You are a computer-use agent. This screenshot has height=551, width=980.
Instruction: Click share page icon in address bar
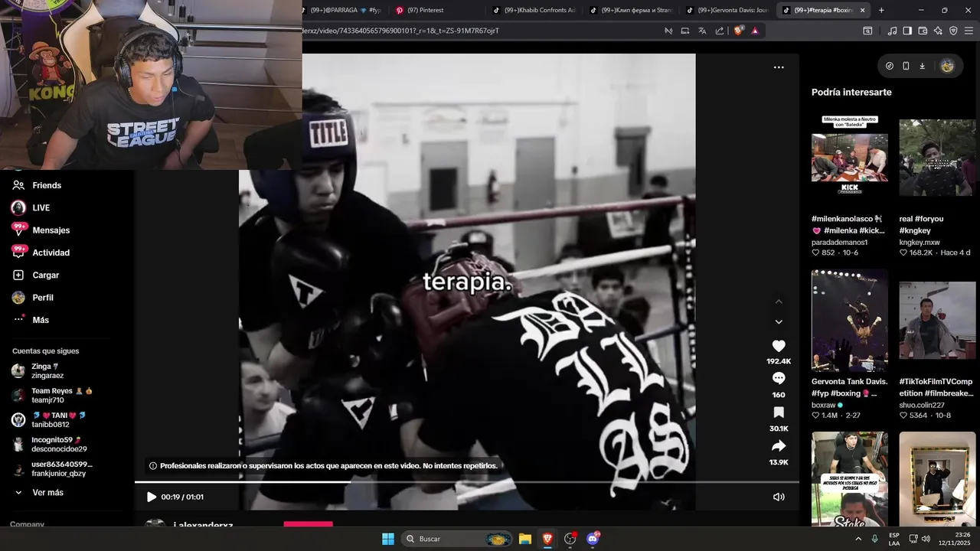tap(720, 31)
